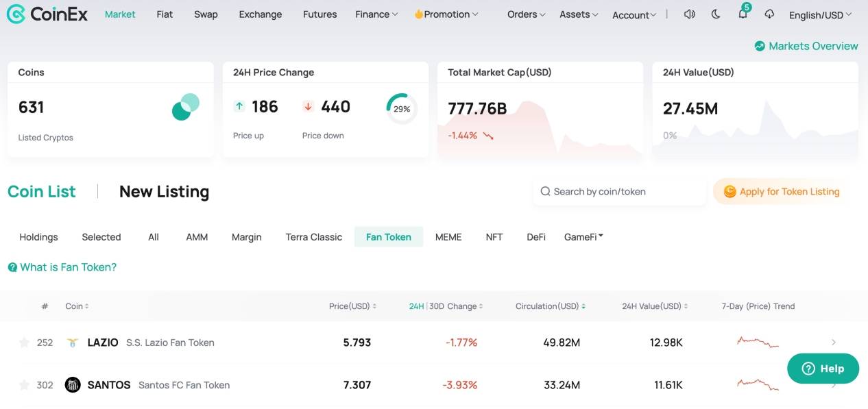Expand the Finance dropdown menu
Screen dimensions: 868x409
pyautogui.click(x=376, y=14)
